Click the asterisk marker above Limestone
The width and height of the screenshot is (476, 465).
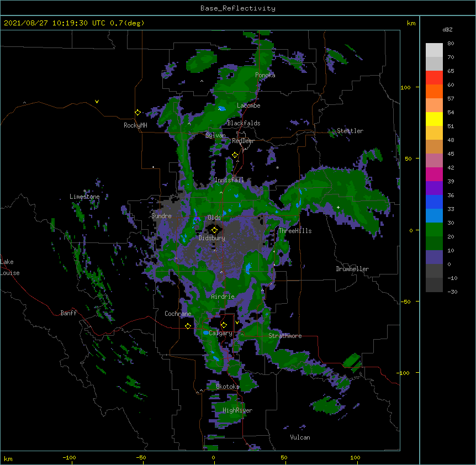pyautogui.click(x=84, y=191)
